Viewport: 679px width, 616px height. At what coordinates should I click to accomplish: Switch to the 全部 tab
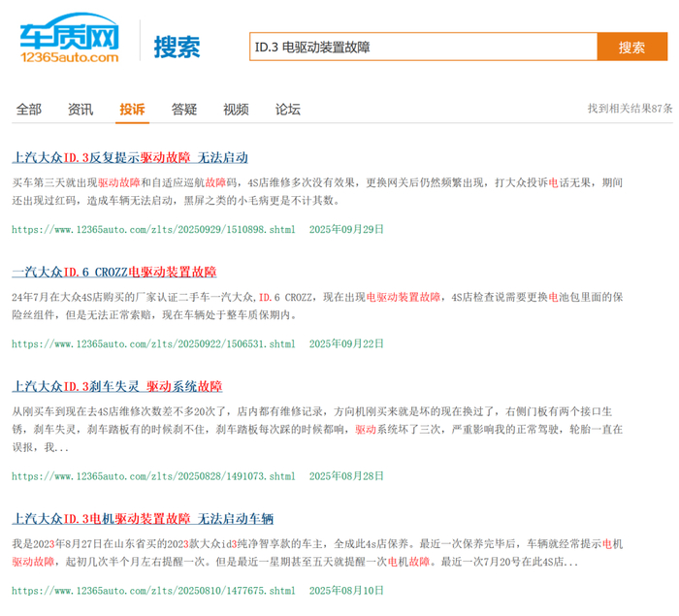pos(29,110)
